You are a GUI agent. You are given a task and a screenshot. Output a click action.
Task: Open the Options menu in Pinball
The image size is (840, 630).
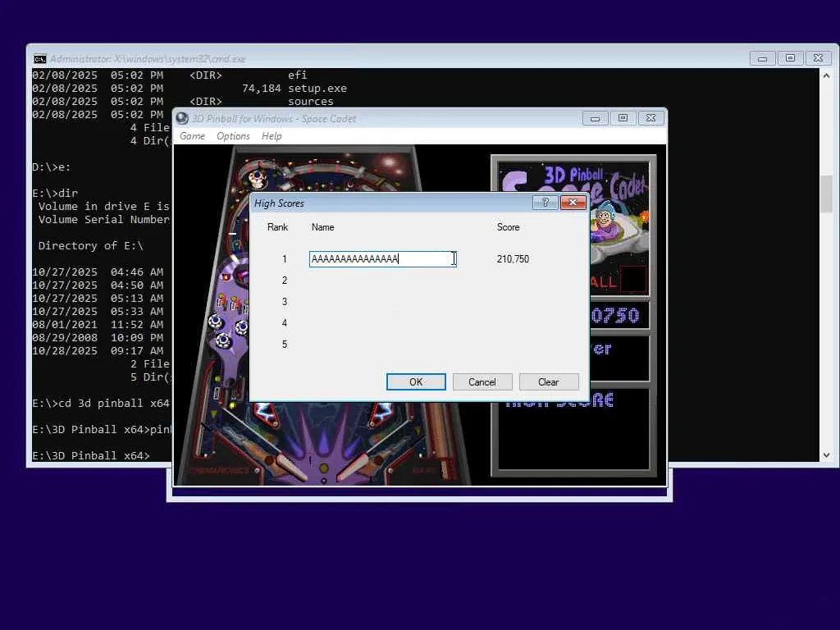coord(233,136)
